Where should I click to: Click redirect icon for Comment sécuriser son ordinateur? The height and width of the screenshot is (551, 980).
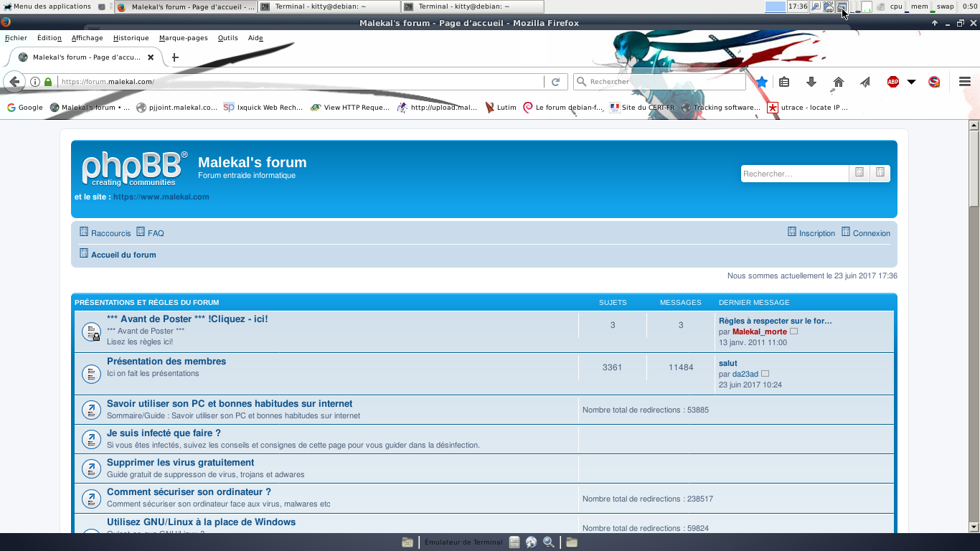[91, 498]
